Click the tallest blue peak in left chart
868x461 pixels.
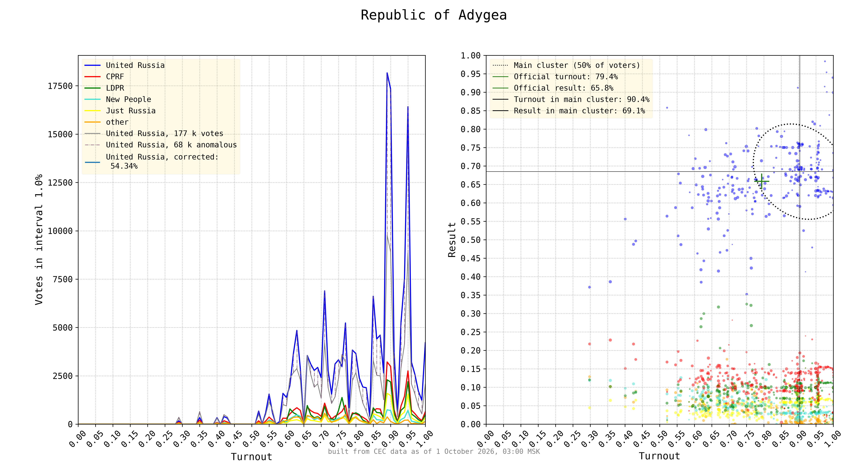pos(387,73)
